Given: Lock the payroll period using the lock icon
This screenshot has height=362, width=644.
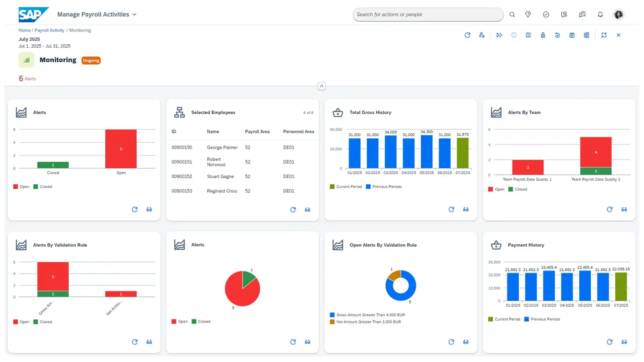Looking at the screenshot, I should click(543, 35).
